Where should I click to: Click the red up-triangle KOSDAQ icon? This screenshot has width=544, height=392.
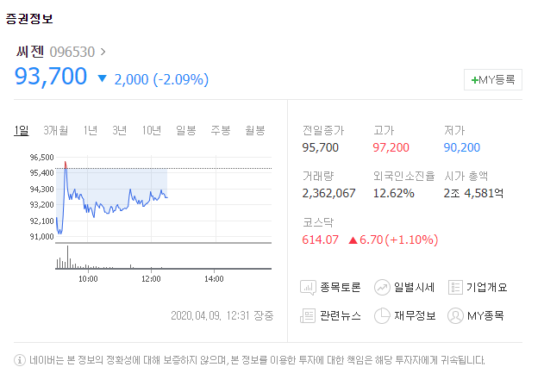point(353,240)
